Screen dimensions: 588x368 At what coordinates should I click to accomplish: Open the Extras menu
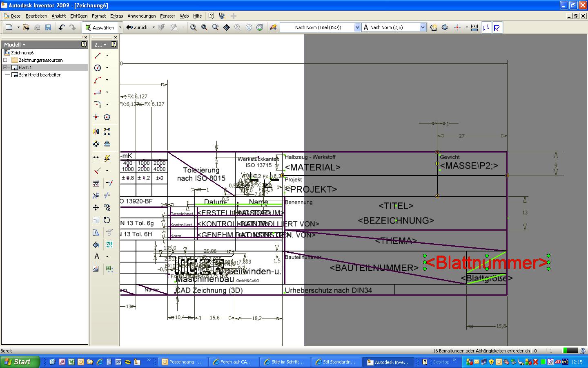pyautogui.click(x=117, y=16)
